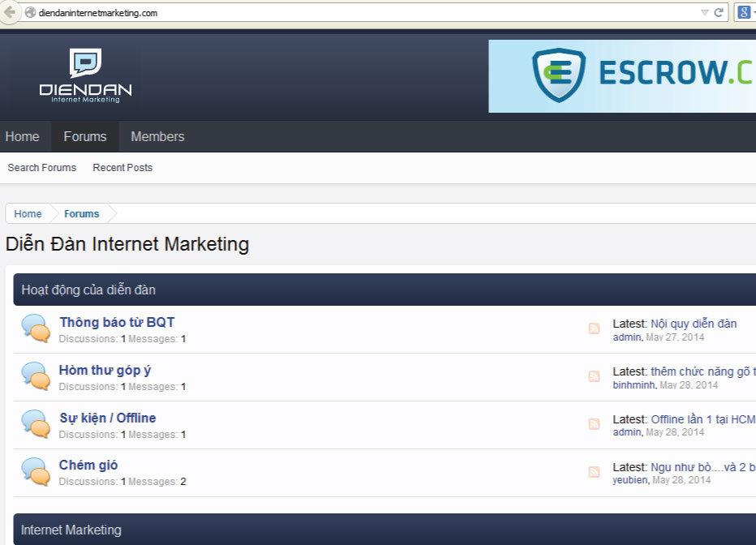Click the Diễn Đàn Internet Marketing page title
The height and width of the screenshot is (545, 756).
pos(127,244)
